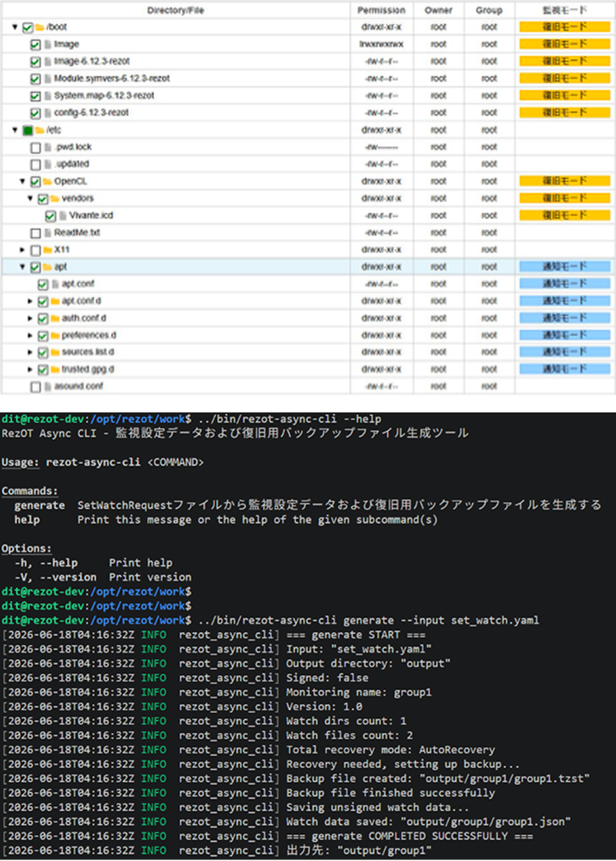Click the .pwd.lock file icon
The height and width of the screenshot is (861, 616).
[47, 147]
